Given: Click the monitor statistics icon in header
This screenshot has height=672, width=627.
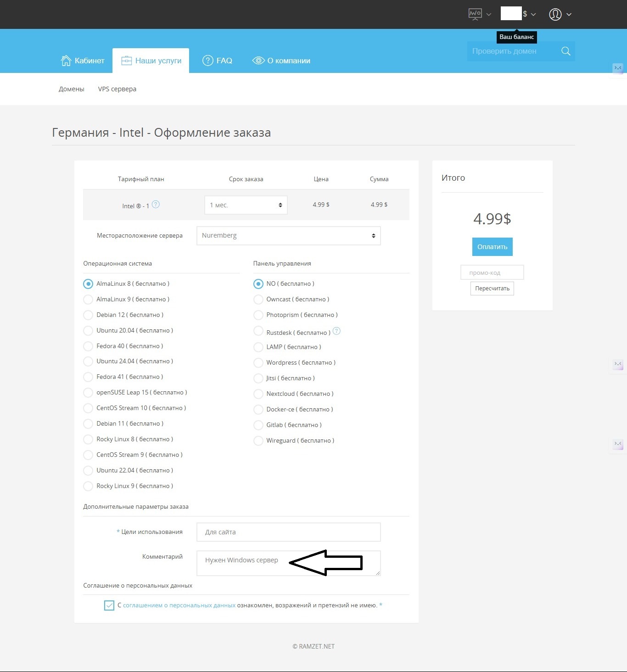Looking at the screenshot, I should tap(475, 14).
